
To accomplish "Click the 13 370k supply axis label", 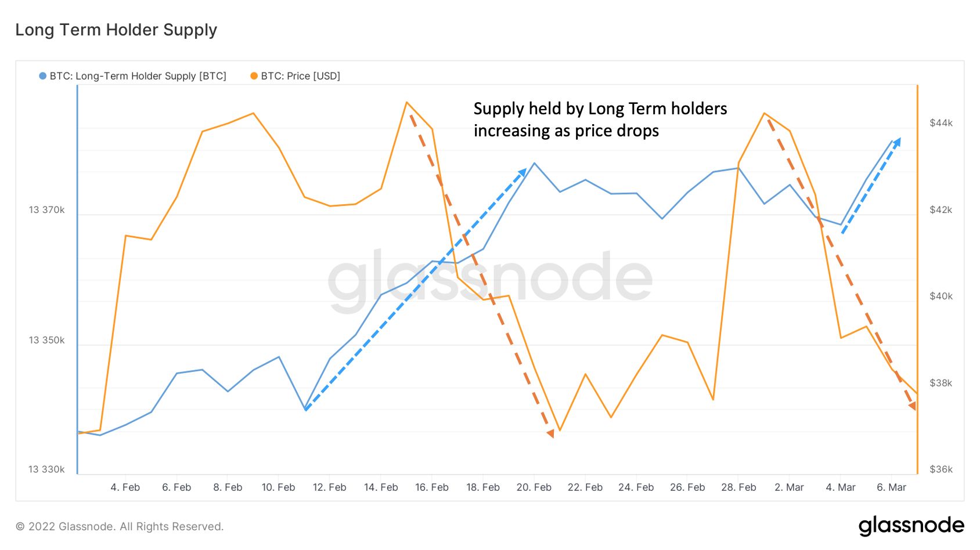I will [47, 210].
